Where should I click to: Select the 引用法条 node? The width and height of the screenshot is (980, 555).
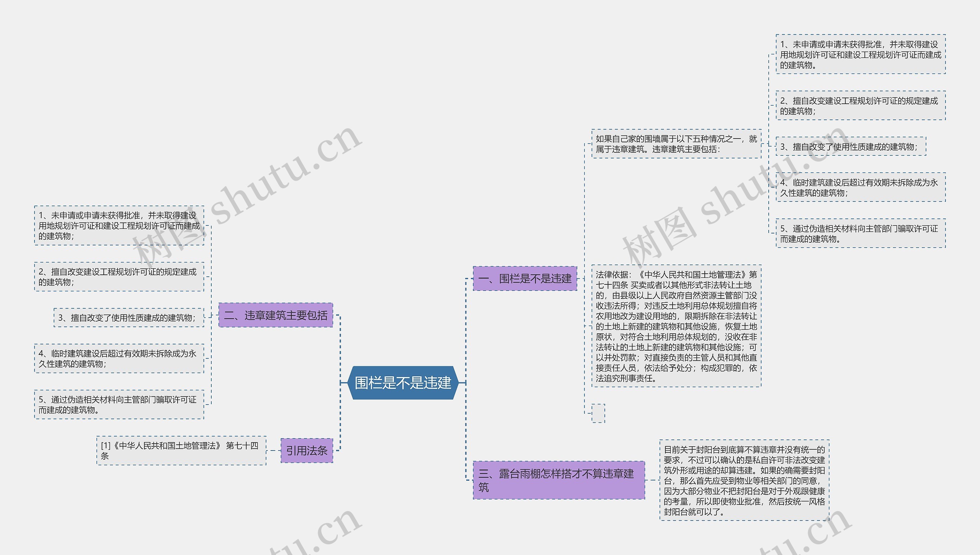[x=307, y=451]
